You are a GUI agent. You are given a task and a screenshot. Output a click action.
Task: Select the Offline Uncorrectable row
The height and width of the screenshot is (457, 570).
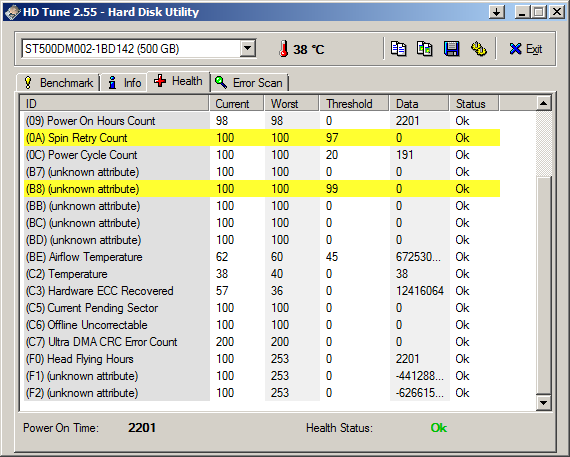262,325
